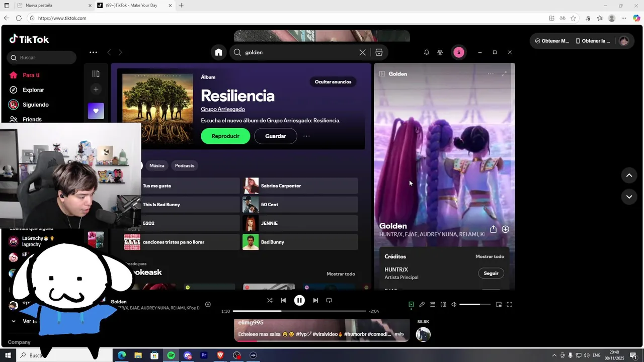The image size is (644, 362).
Task: Open canciones tristes pa no llorar playlist
Action: point(182,242)
